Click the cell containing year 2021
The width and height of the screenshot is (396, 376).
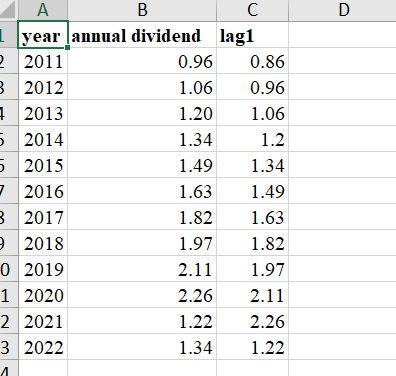(43, 321)
